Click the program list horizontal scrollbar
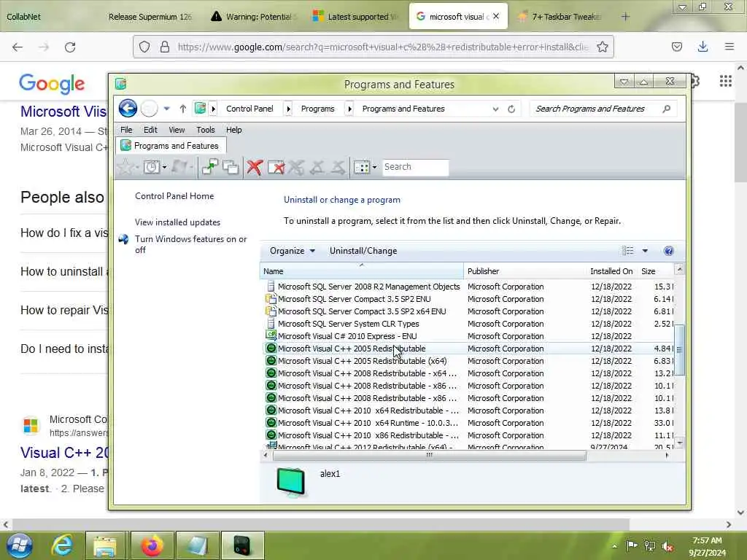Viewport: 747px width, 560px height. click(x=429, y=455)
